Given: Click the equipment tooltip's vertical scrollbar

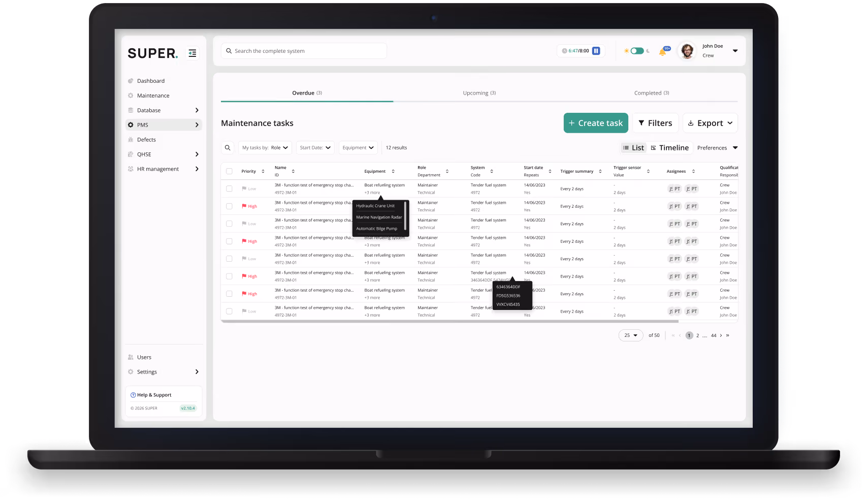Looking at the screenshot, I should coord(405,216).
